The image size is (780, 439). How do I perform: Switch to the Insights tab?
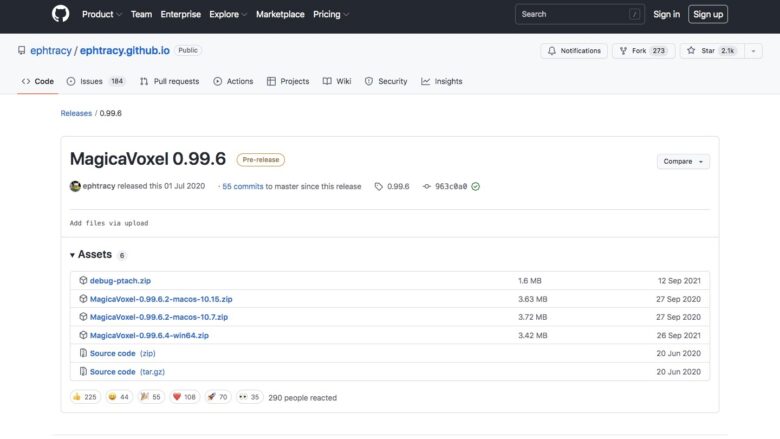[x=442, y=81]
